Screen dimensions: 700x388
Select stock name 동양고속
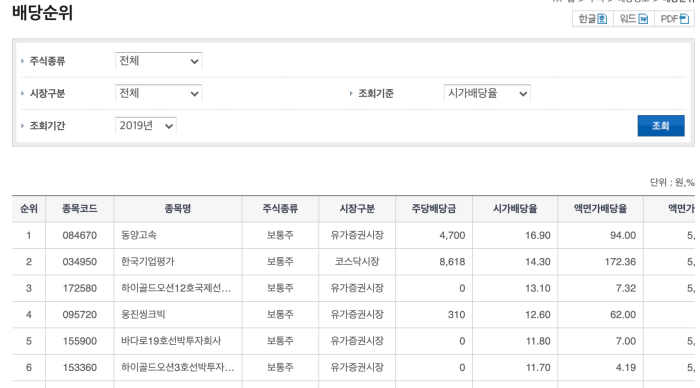pyautogui.click(x=139, y=235)
